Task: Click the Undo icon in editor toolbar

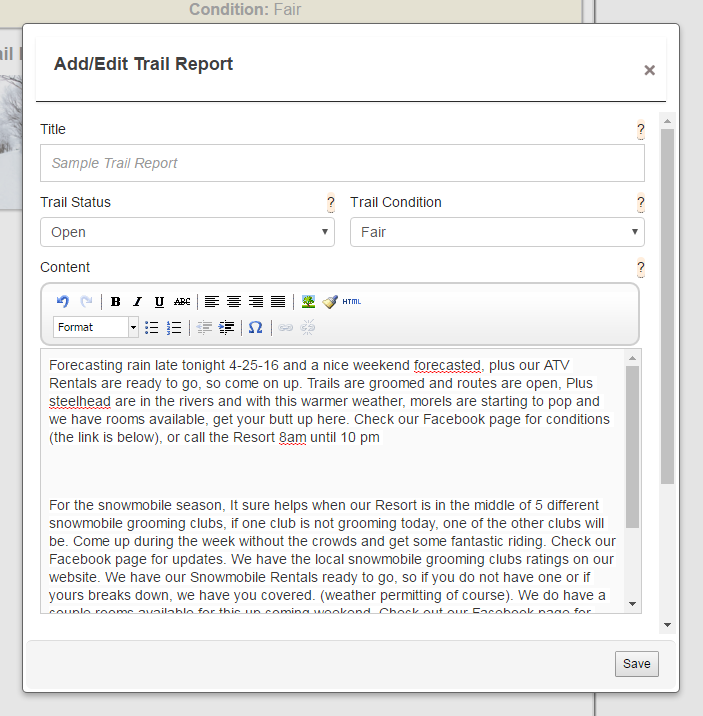Action: [63, 301]
